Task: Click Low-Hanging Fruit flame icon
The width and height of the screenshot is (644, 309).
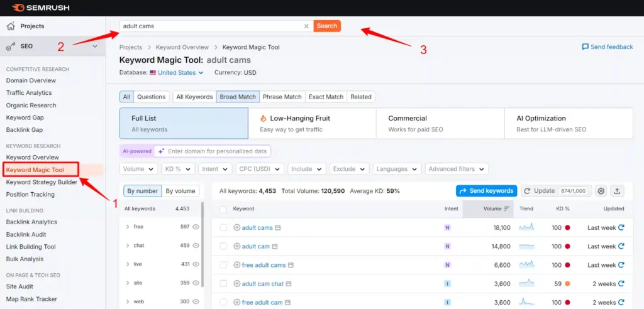Action: pyautogui.click(x=264, y=118)
